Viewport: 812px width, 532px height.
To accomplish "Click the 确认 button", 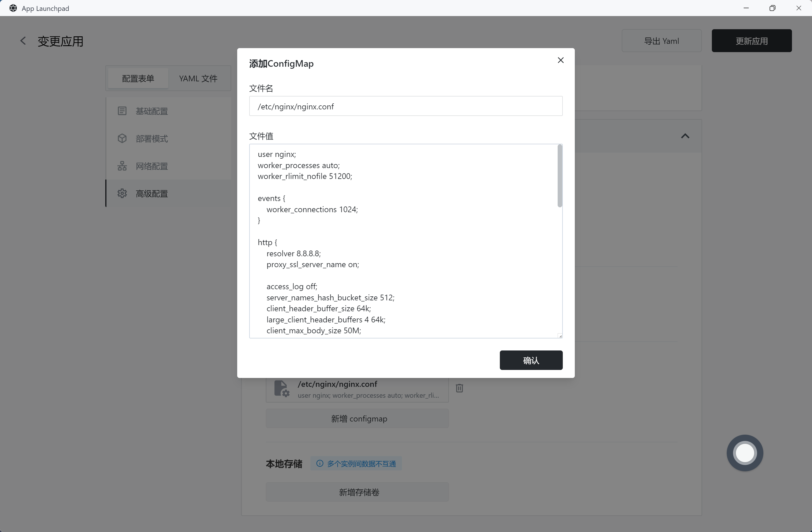I will click(531, 360).
